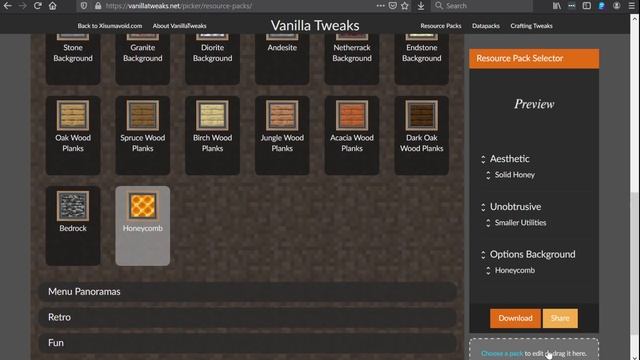
Task: Select the Acacia Wood Planks background
Action: click(352, 135)
